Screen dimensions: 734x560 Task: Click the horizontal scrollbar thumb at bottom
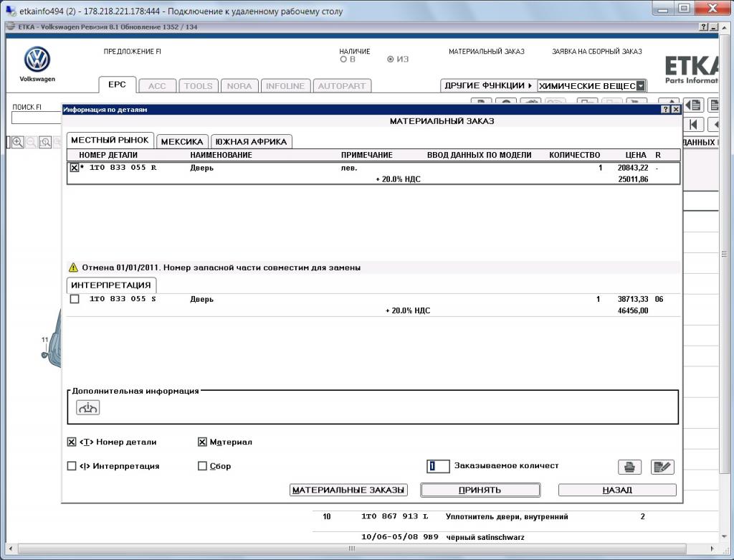click(351, 549)
